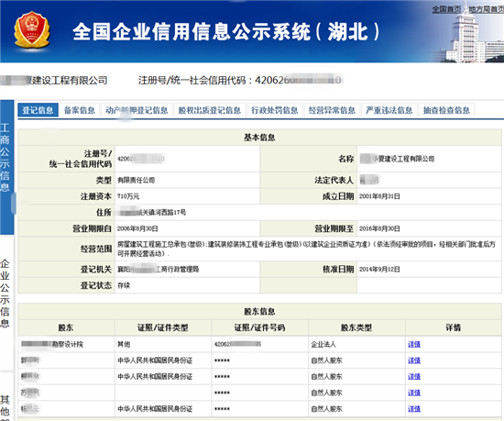Click the 基本信息 section header
Screen dimensions: 504x421
point(259,138)
